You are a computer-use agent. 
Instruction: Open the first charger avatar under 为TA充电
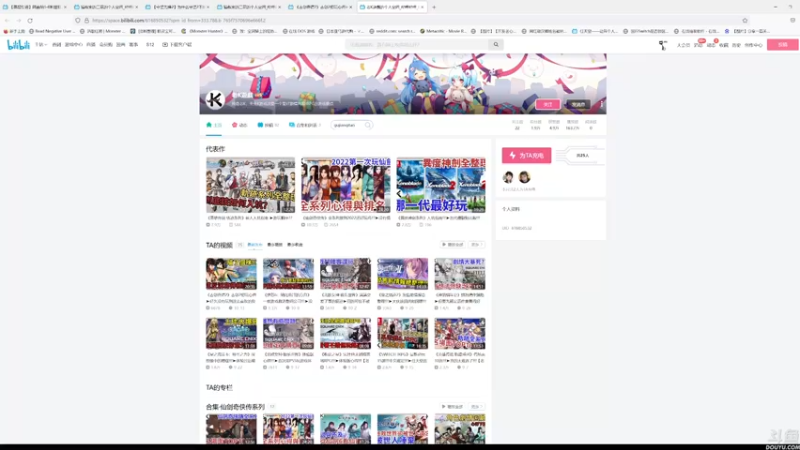click(508, 177)
